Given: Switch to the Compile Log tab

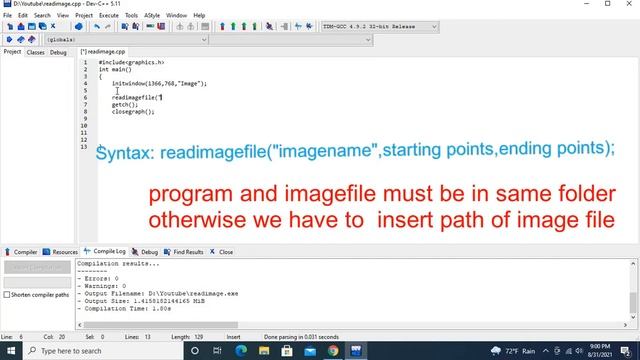Looking at the screenshot, I should pyautogui.click(x=105, y=251).
